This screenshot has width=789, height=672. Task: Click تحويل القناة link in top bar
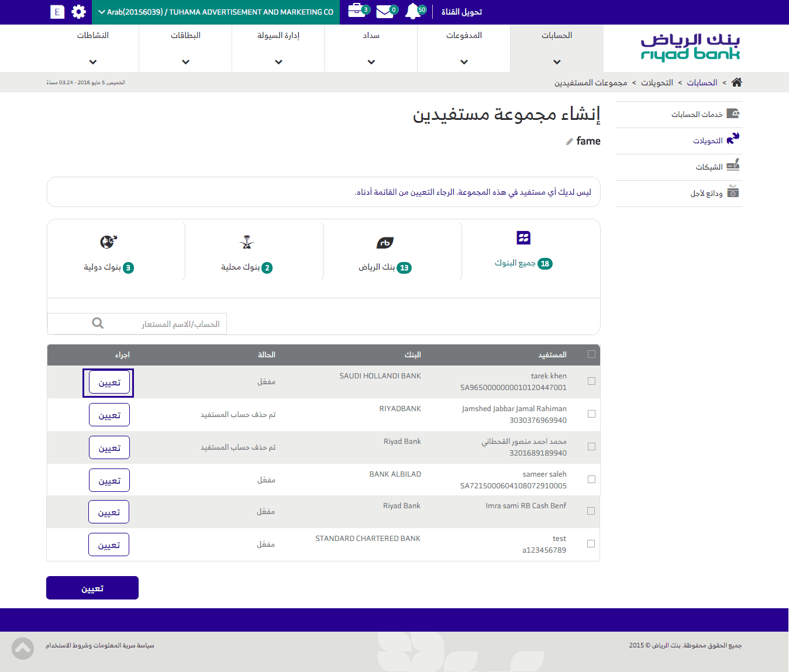pyautogui.click(x=462, y=12)
